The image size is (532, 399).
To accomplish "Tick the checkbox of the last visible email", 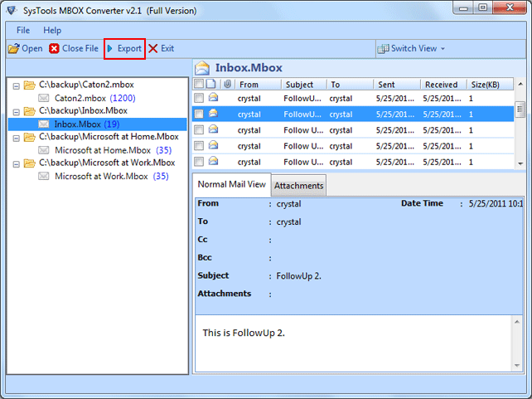I will [x=199, y=162].
